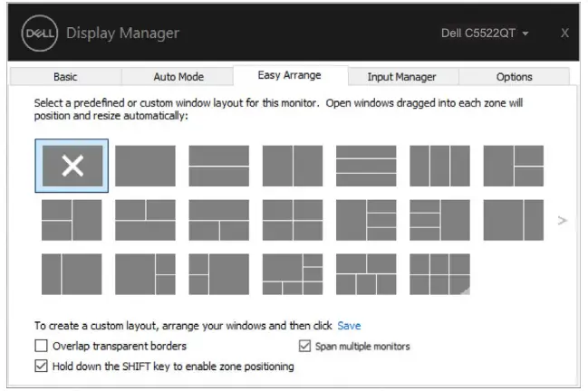The image size is (588, 391).
Task: Select the no-layout X thumbnail
Action: [72, 166]
